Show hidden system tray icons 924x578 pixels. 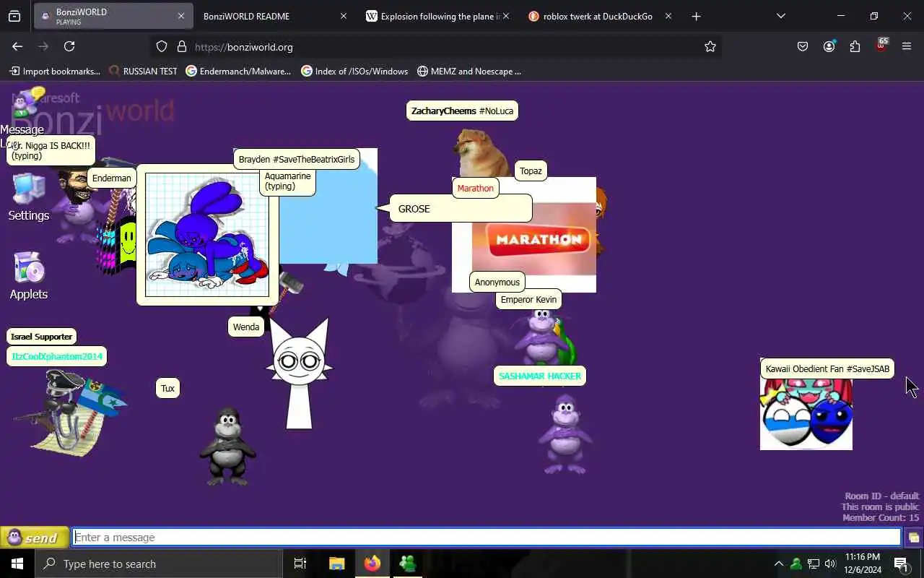[x=778, y=564]
